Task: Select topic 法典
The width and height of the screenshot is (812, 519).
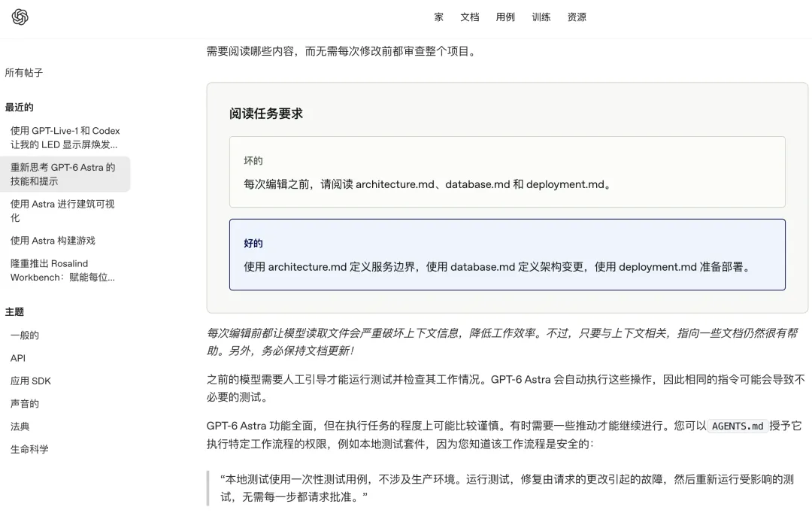Action: tap(20, 426)
